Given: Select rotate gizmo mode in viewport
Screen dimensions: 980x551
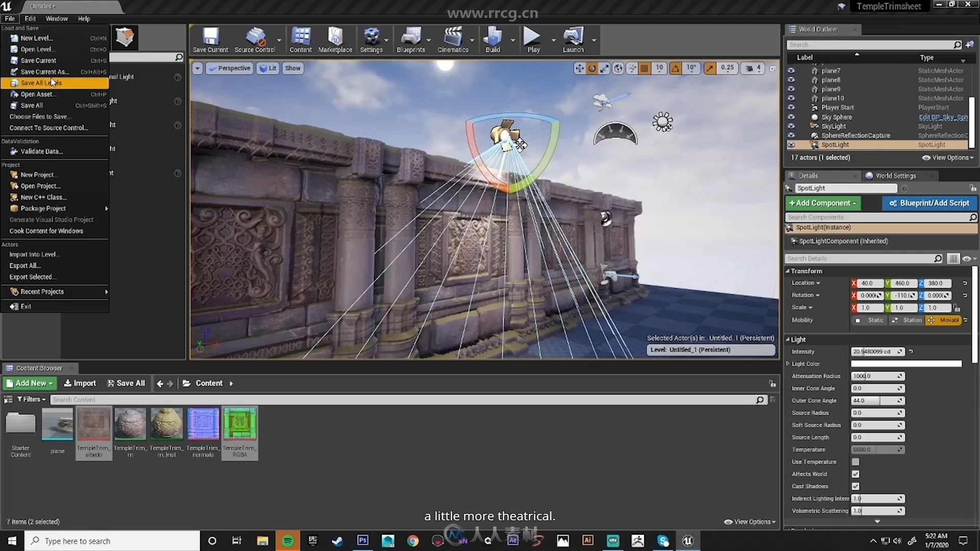Looking at the screenshot, I should point(592,68).
